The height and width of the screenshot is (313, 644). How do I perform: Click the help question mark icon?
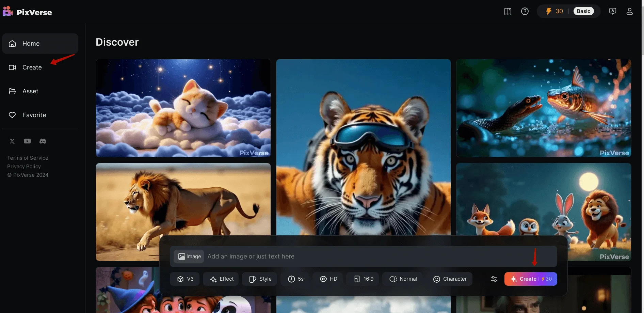coord(525,11)
